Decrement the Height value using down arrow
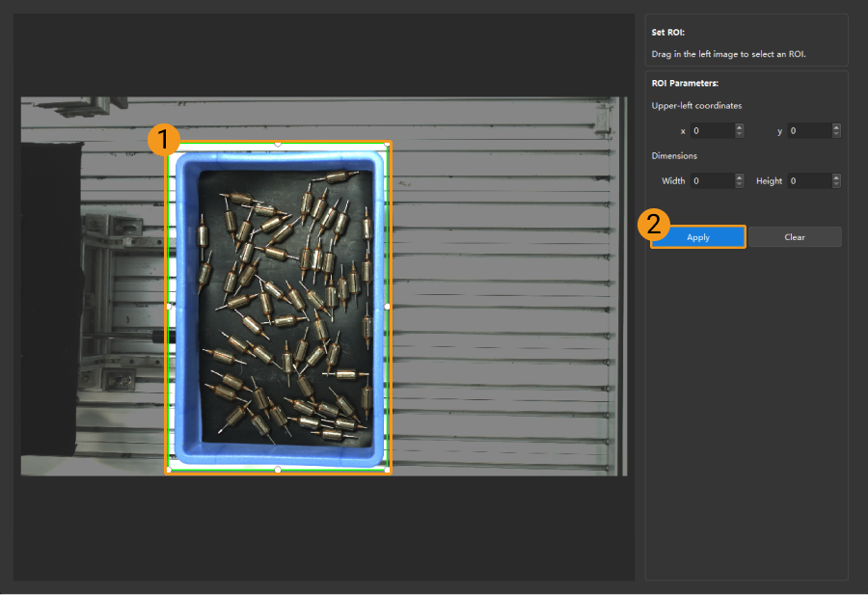The width and height of the screenshot is (868, 595). coord(836,184)
